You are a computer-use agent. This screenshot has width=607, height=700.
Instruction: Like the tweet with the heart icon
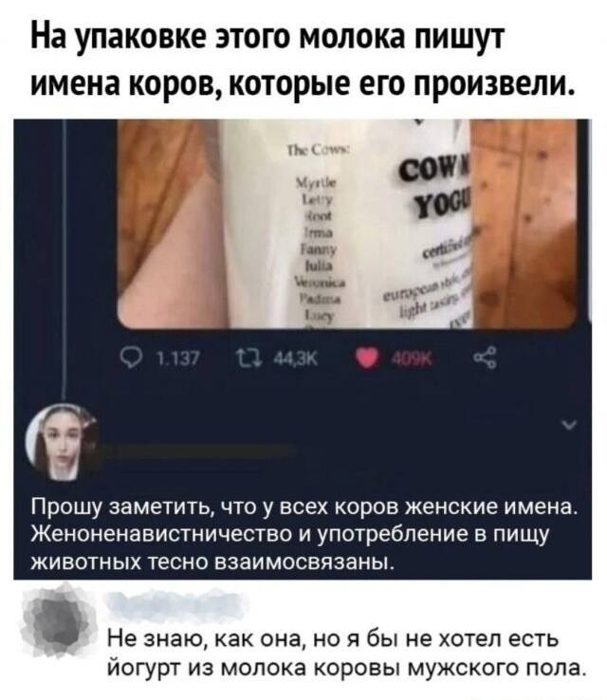(366, 359)
